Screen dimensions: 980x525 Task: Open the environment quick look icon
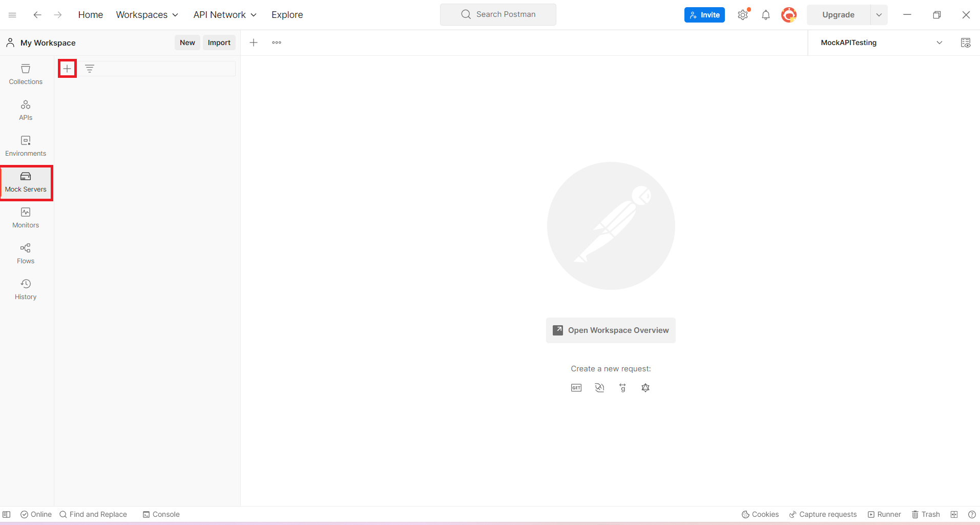click(x=966, y=43)
